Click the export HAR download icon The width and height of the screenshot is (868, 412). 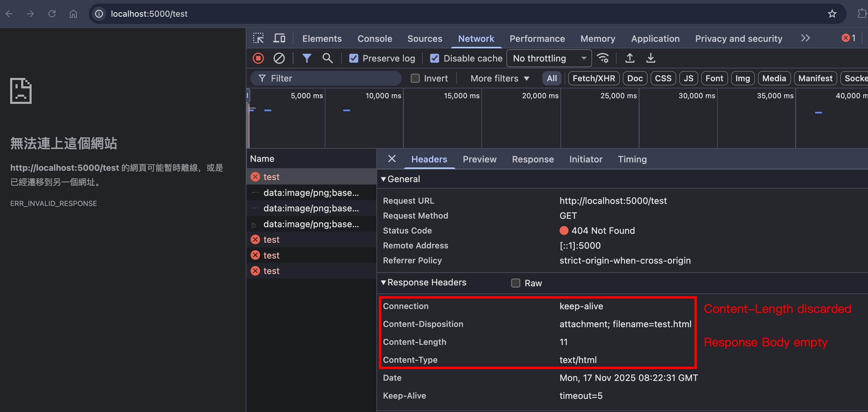point(651,58)
